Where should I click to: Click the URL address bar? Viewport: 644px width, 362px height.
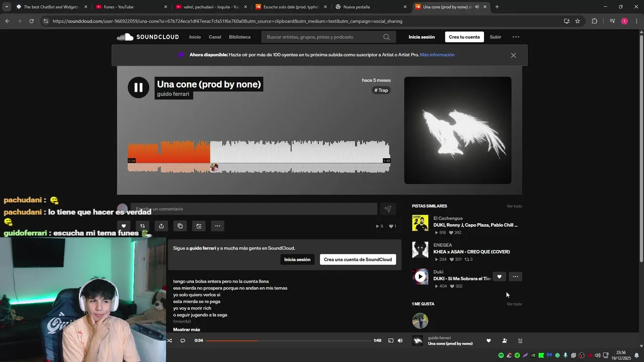302,21
